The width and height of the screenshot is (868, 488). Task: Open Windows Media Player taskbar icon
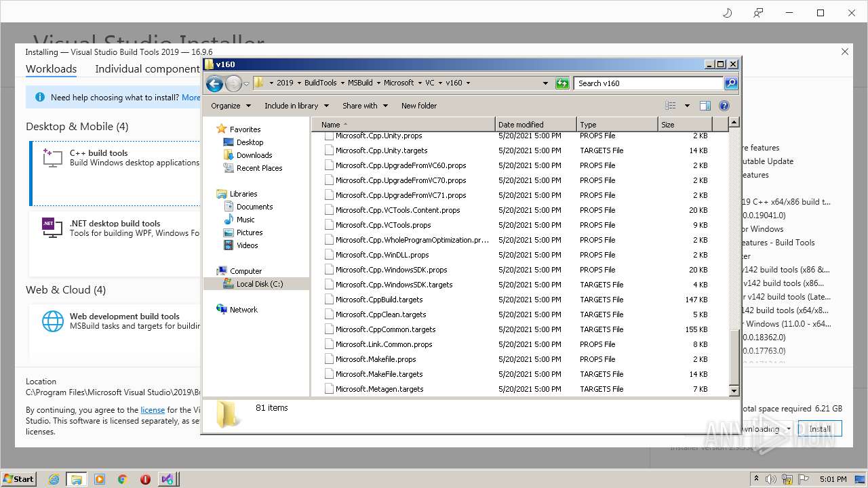100,479
